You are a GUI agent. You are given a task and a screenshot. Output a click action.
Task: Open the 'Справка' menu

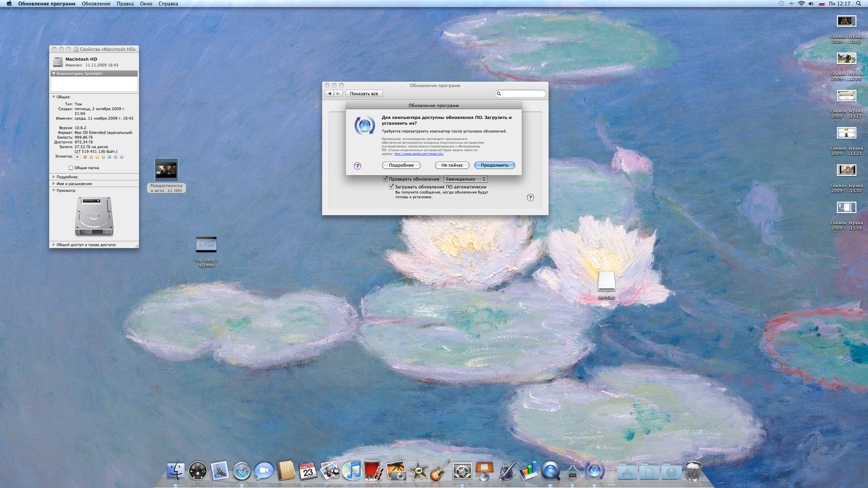pyautogui.click(x=168, y=4)
